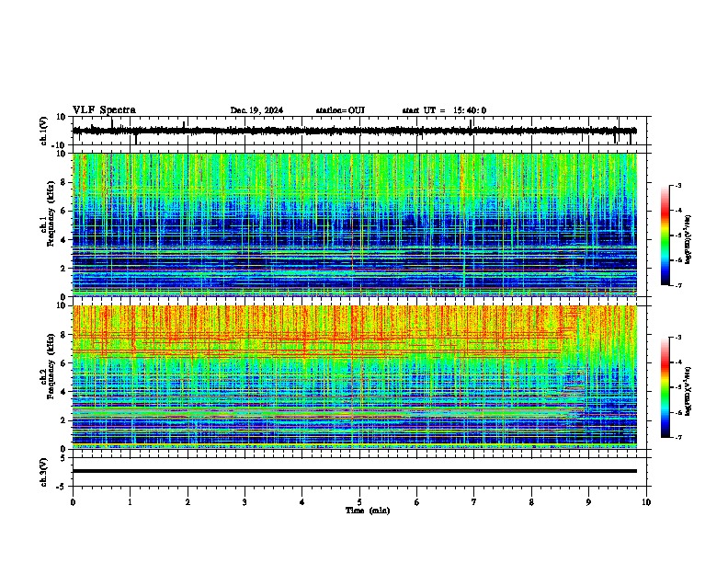Click the 'station=OUJ' label
The height and width of the screenshot is (563, 728).
tap(340, 110)
